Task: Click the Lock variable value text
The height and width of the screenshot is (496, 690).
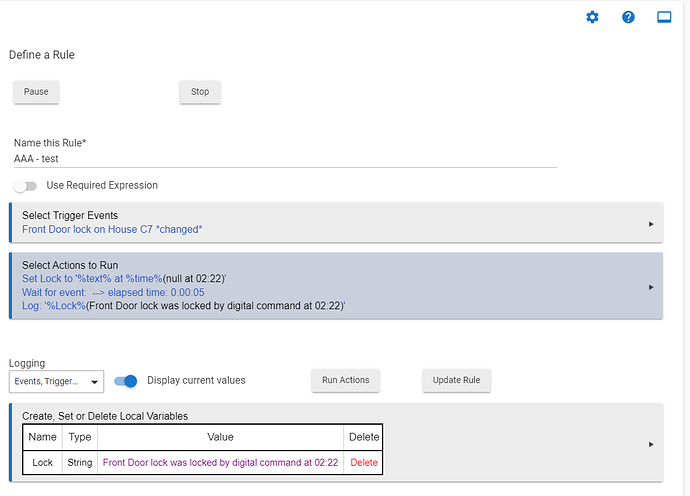Action: [x=220, y=463]
